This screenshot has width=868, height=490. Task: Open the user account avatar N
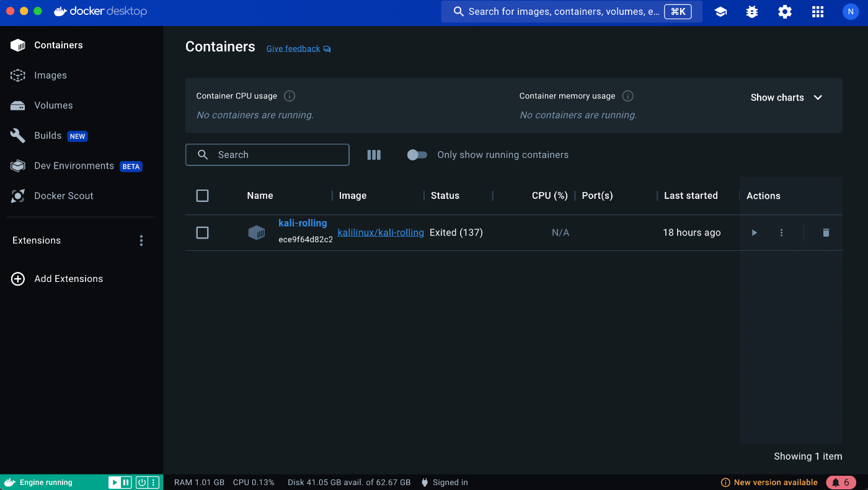tap(851, 11)
